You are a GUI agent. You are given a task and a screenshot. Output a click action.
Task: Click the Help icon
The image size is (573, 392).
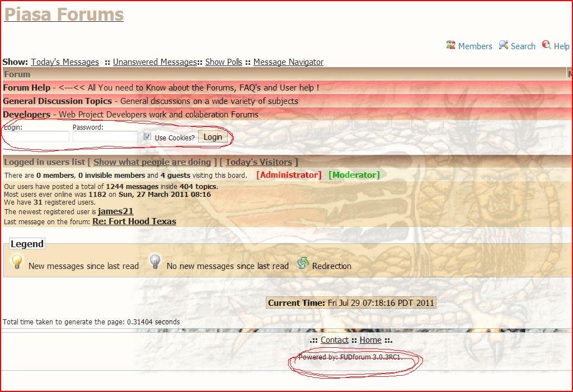[546, 45]
